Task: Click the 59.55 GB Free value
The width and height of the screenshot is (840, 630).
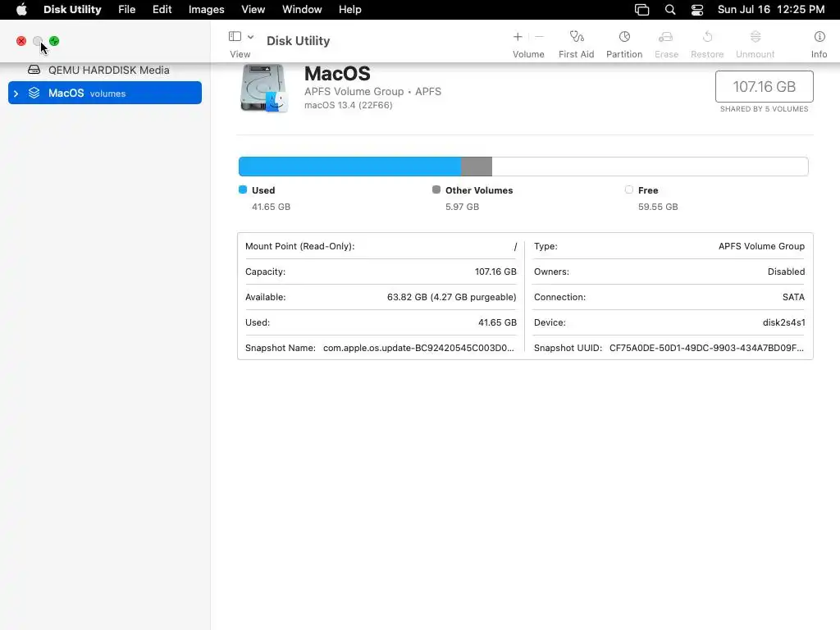Action: 658,207
